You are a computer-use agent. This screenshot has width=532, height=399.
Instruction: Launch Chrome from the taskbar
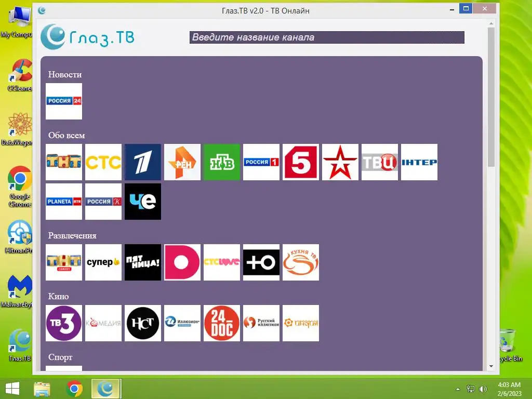75,389
